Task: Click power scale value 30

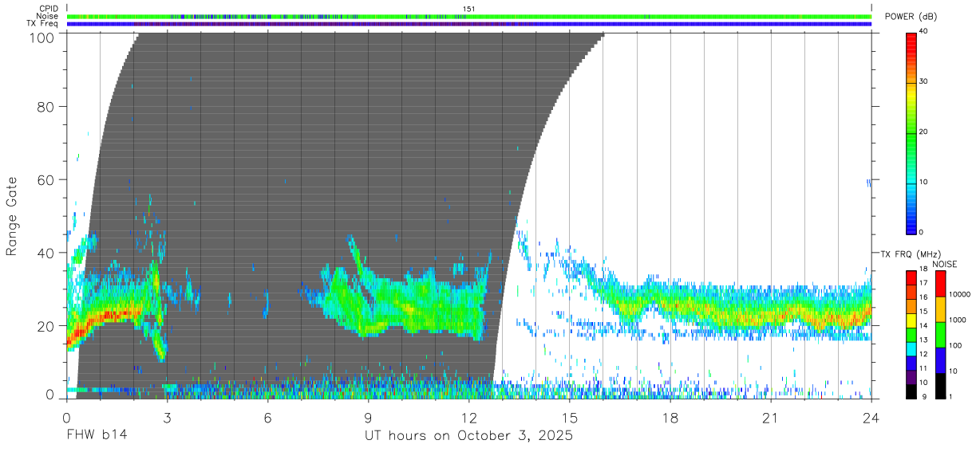Action: (x=924, y=81)
